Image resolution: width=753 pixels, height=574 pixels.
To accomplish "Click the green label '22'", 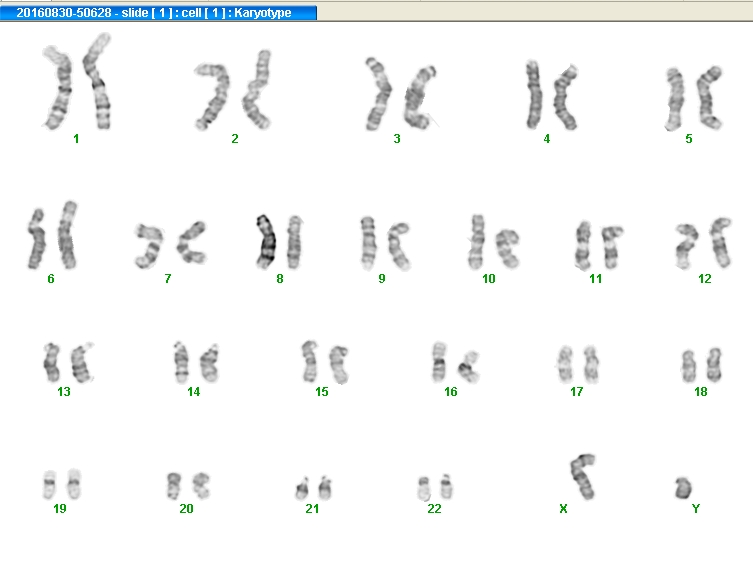I will pos(434,508).
